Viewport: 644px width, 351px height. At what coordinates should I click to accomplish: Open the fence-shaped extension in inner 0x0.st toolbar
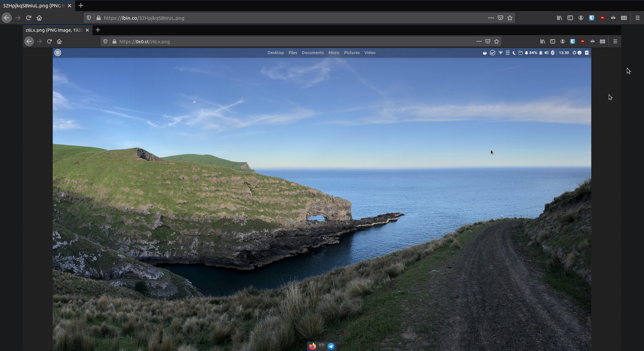[x=603, y=41]
